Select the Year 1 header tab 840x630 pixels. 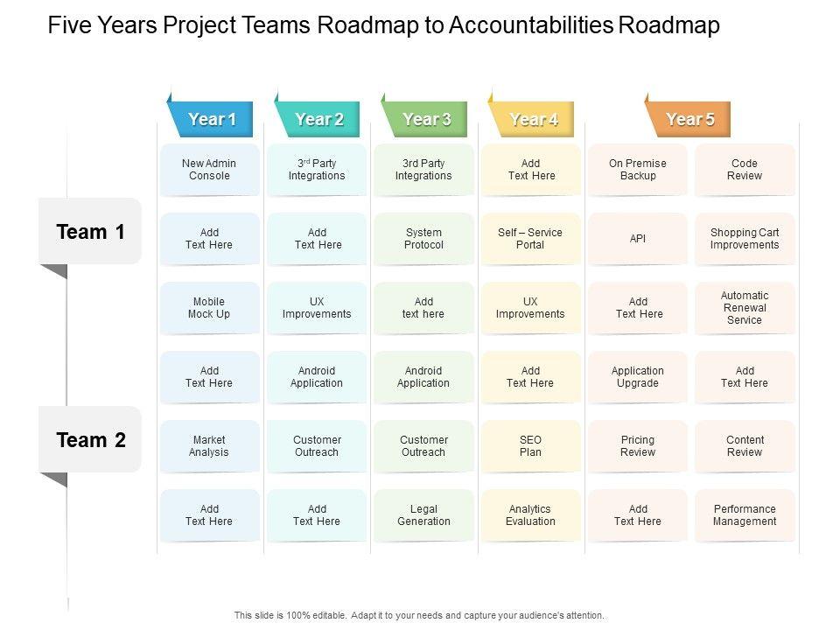pyautogui.click(x=213, y=120)
